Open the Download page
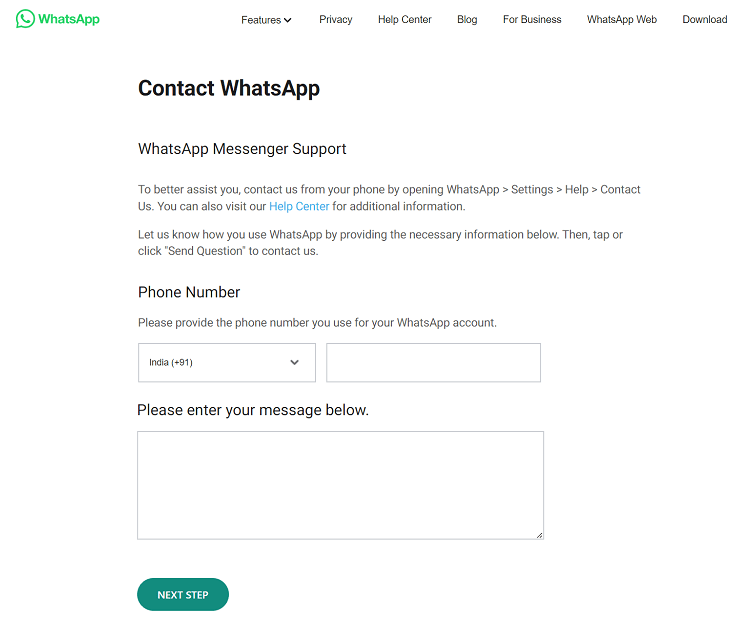 tap(705, 20)
